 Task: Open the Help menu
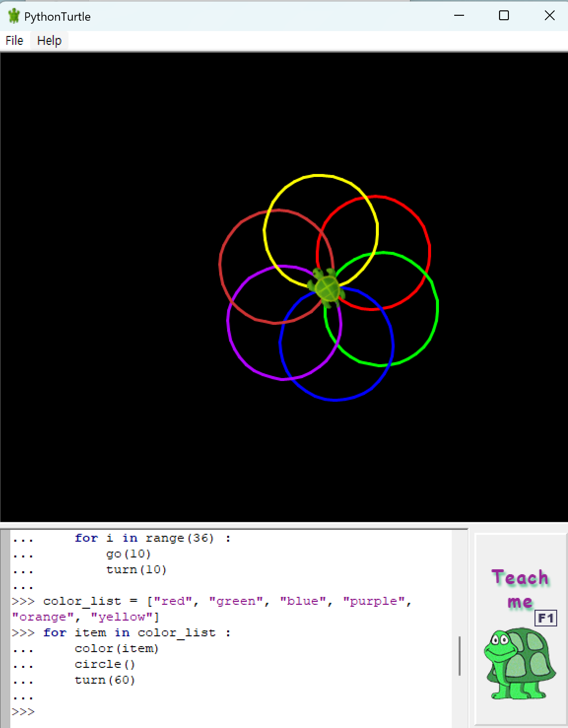click(x=49, y=40)
